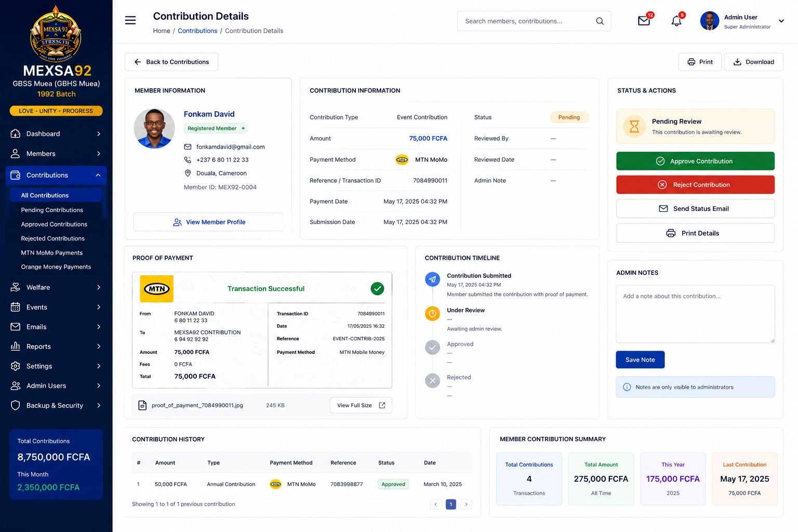Click the Events calendar icon

16,307
